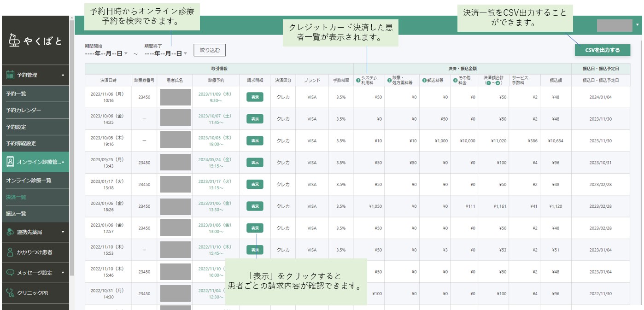Open the account dropdown at top right
The height and width of the screenshot is (310, 644).
[x=637, y=25]
